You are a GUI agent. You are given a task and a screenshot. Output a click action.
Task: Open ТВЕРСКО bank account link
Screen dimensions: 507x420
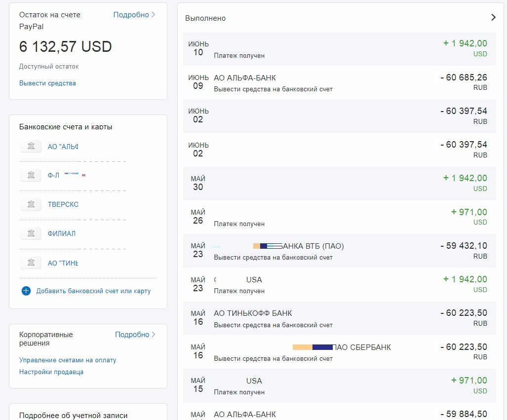(63, 204)
